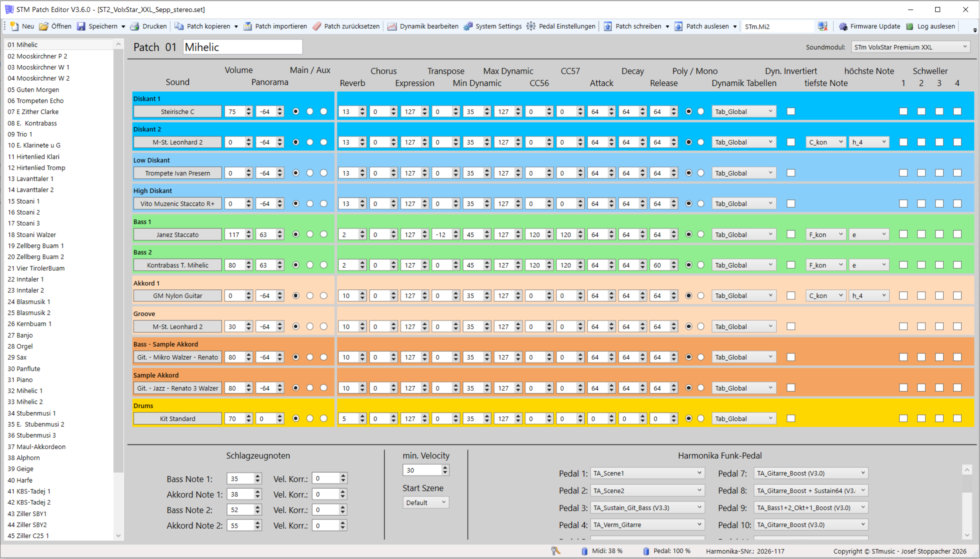Click the disconnect monitor icon beside STm.Mi2
Screen dimensions: 980x559
pyautogui.click(x=822, y=26)
